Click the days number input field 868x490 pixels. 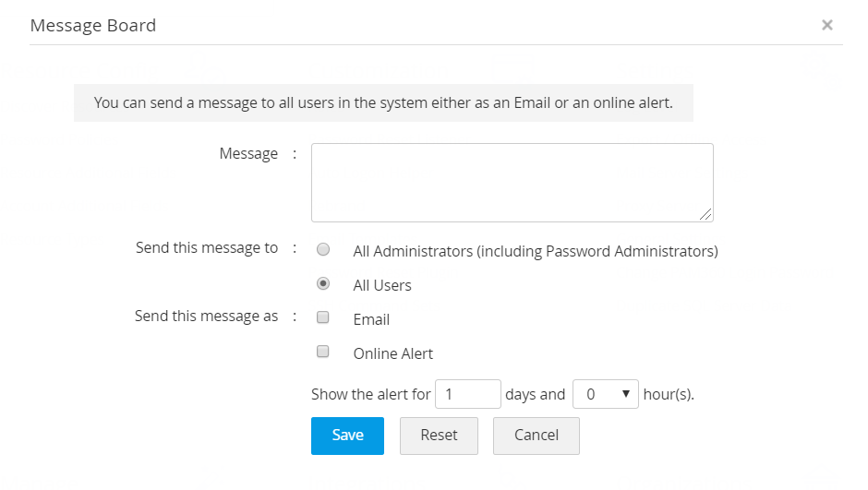(x=467, y=394)
